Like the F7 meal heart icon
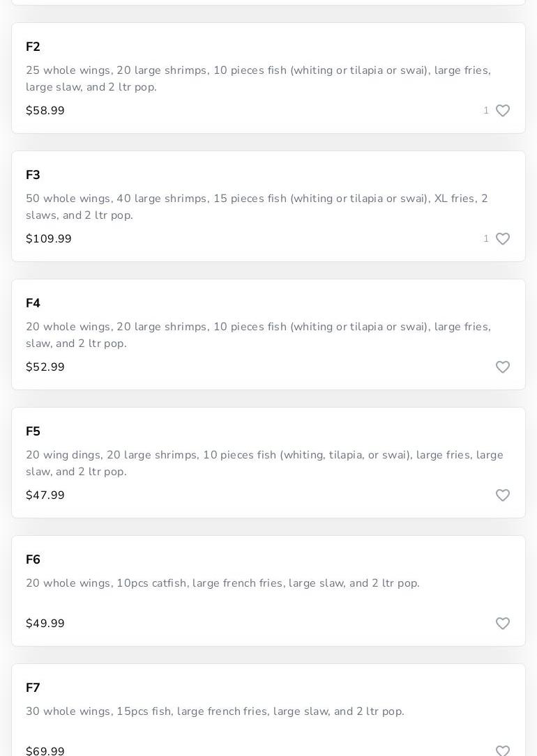Viewport: 537px width, 756px height. pos(503,750)
